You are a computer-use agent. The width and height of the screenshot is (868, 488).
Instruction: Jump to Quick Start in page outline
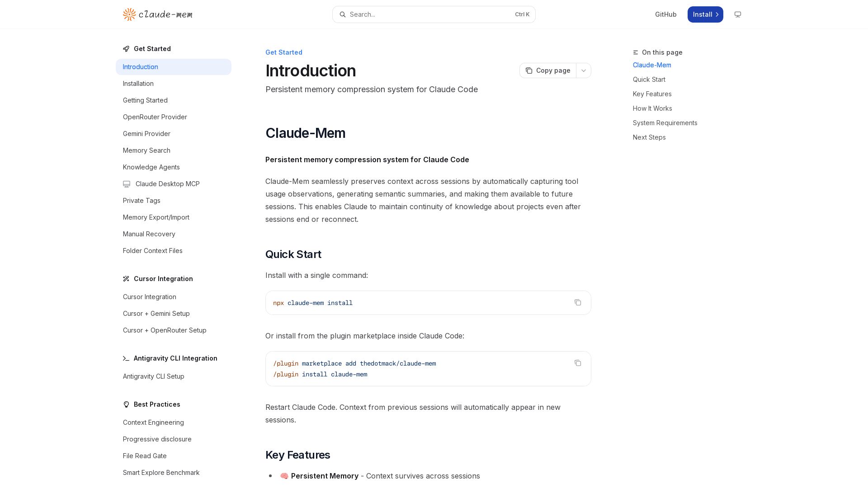pos(649,80)
